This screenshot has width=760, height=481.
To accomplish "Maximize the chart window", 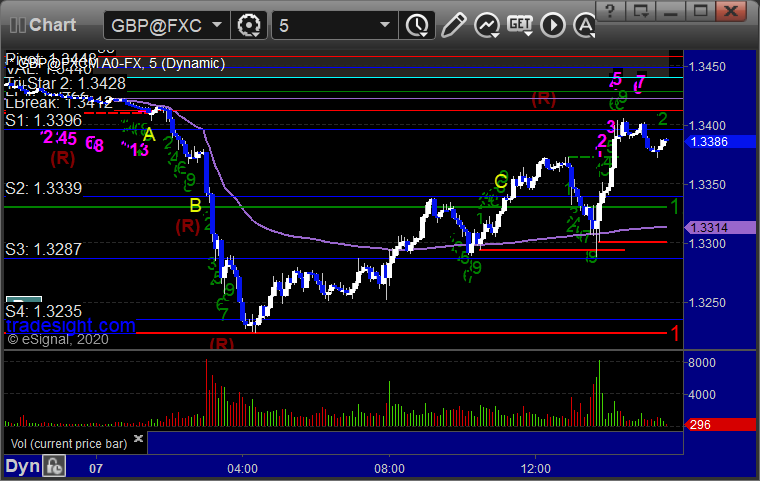I will (x=700, y=11).
